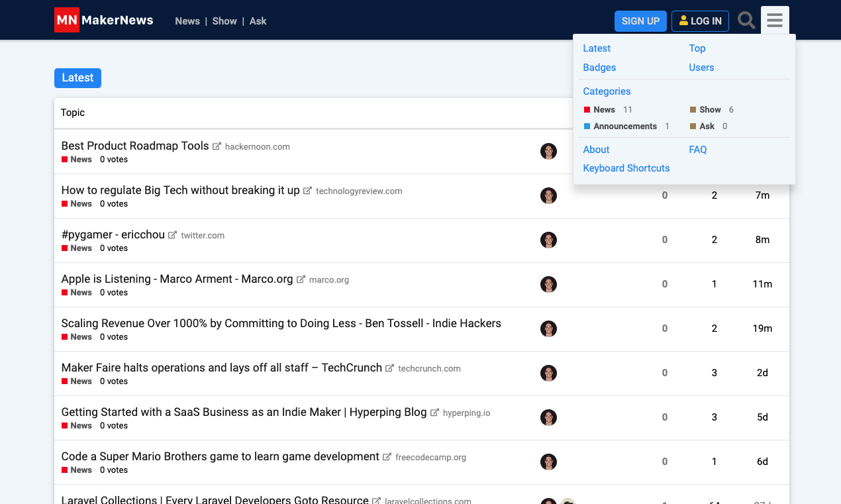Click the Latest filter button
The height and width of the screenshot is (504, 841).
pos(77,77)
